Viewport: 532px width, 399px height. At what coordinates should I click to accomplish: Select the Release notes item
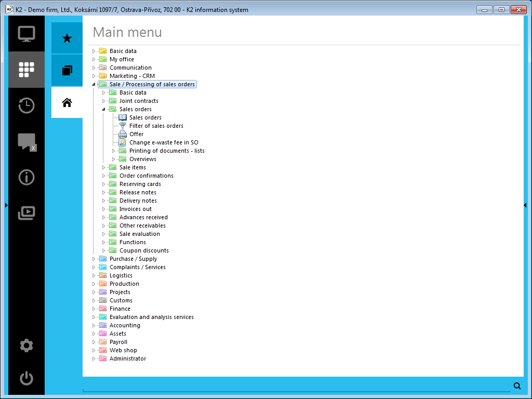tap(138, 192)
